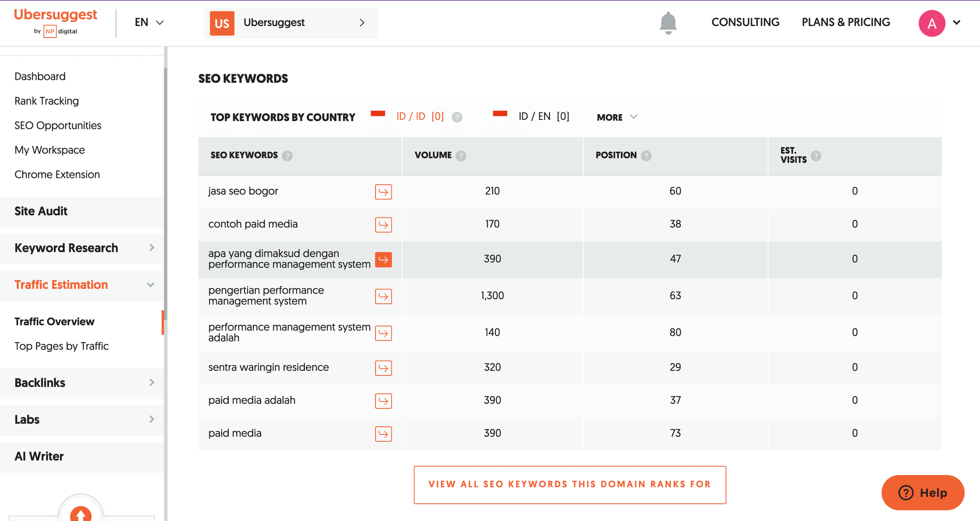
Task: Open the Ubersuggest project selector
Action: click(291, 23)
